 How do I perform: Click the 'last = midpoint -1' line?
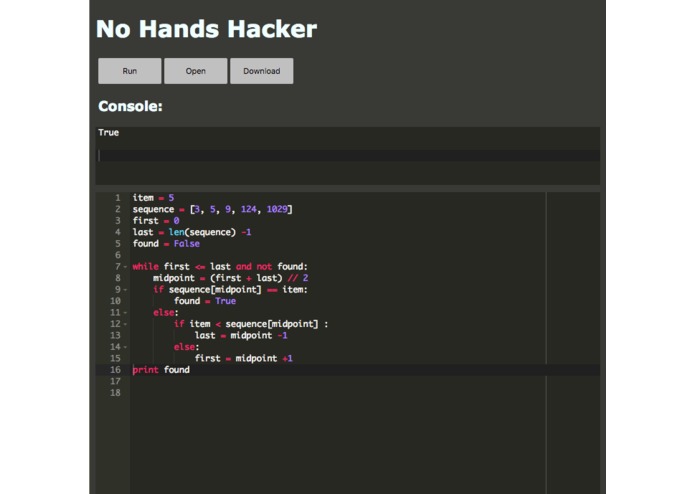(241, 335)
